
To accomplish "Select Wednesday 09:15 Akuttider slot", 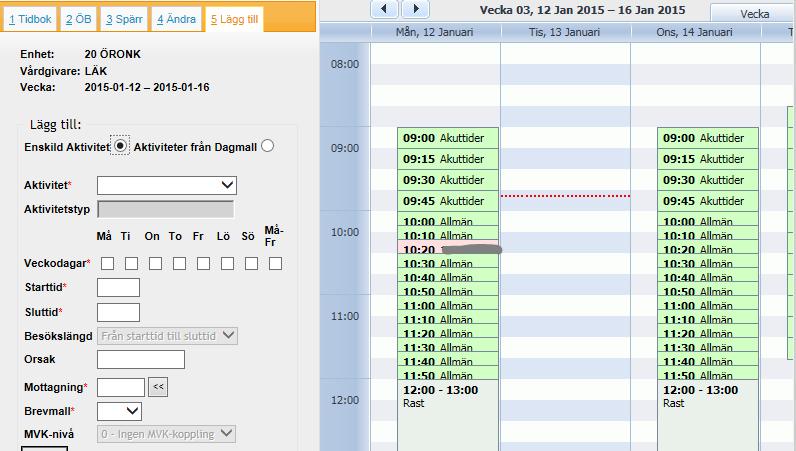I will click(708, 159).
